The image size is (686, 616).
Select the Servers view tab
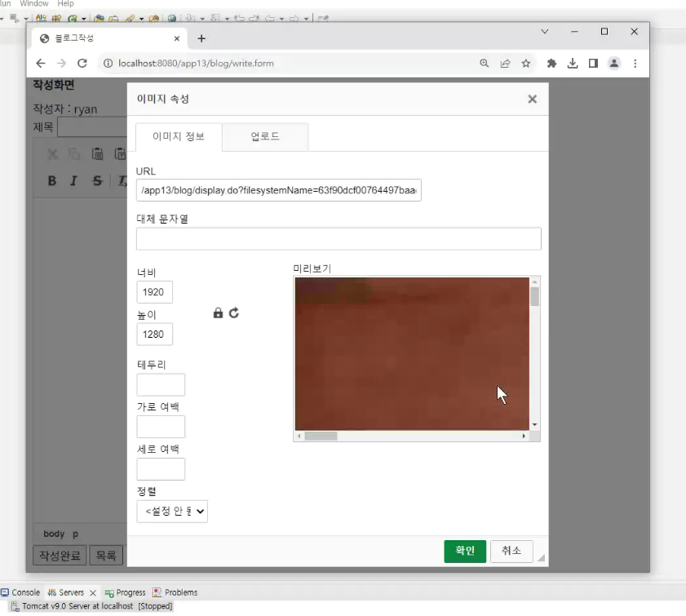click(66, 592)
